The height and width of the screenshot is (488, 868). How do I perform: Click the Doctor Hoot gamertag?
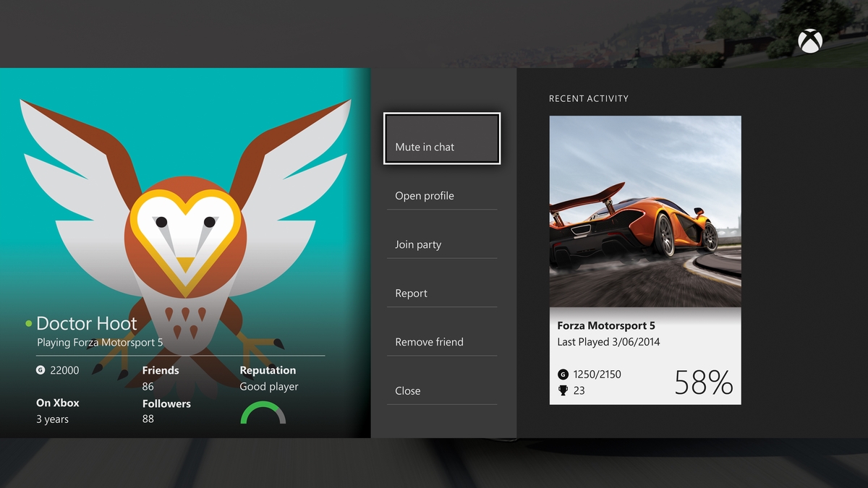pyautogui.click(x=87, y=323)
